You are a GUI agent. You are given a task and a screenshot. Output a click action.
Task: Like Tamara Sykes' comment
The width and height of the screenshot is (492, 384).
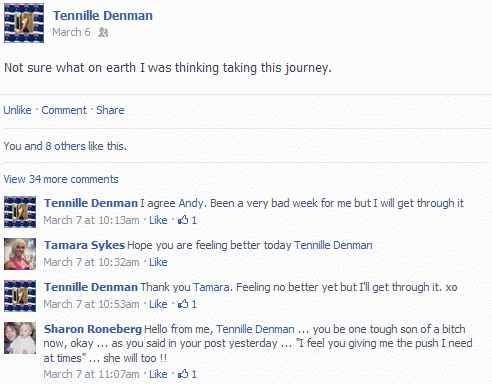pos(158,262)
